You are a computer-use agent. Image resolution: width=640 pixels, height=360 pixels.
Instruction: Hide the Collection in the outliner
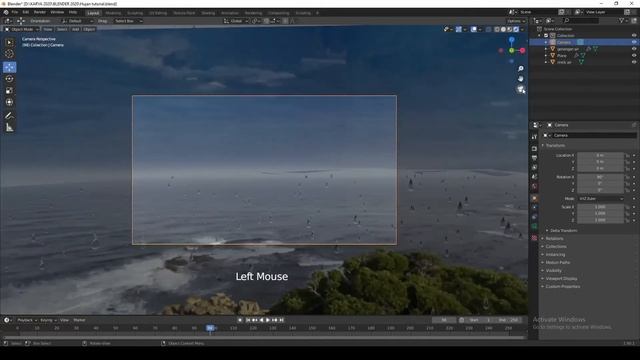tap(634, 36)
